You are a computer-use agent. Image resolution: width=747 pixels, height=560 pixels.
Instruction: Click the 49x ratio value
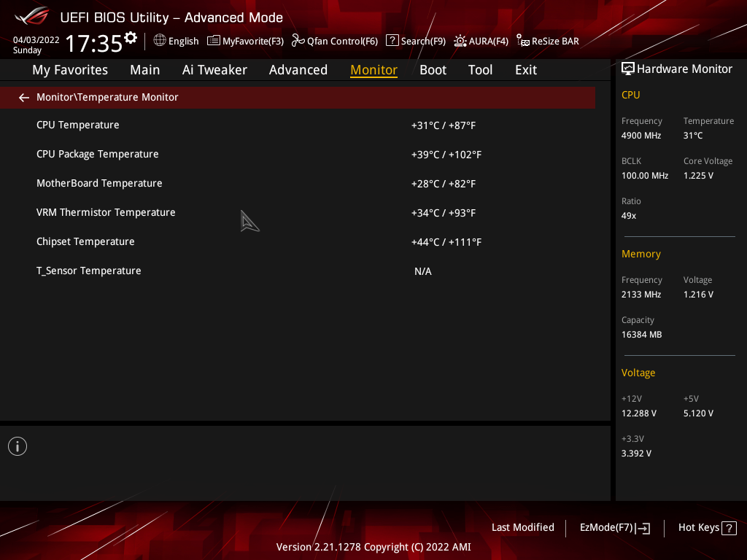(x=629, y=216)
